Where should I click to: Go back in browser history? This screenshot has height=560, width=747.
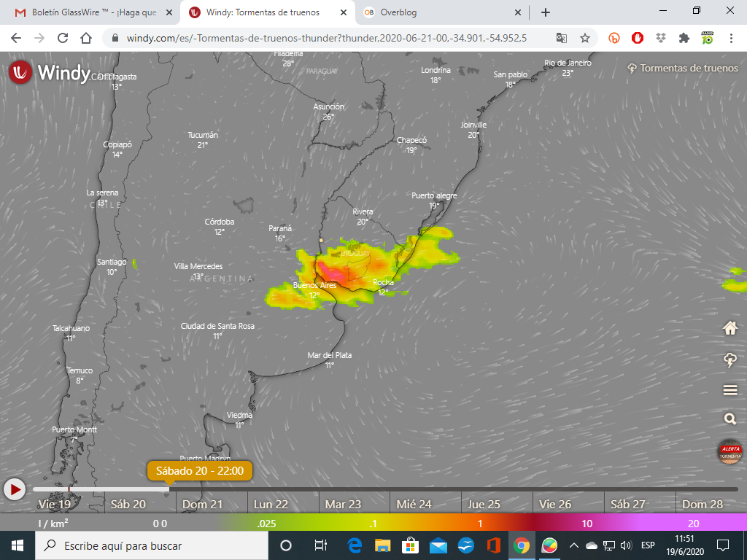(16, 38)
